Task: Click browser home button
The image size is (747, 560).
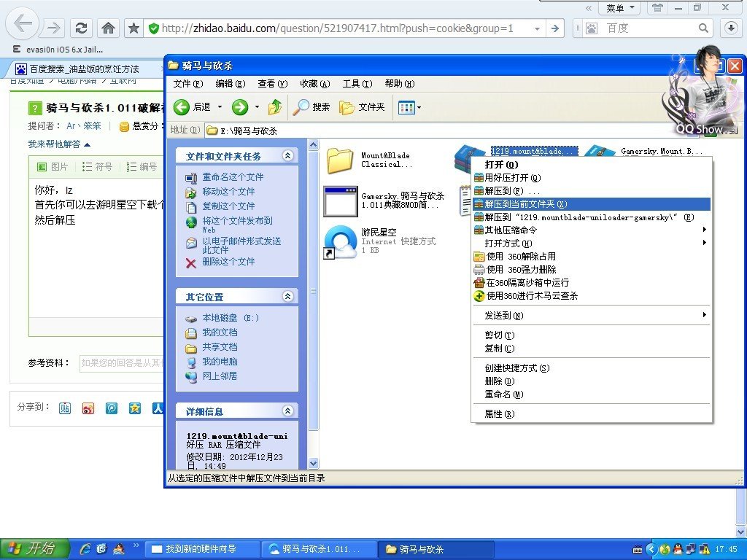Action: (108, 28)
